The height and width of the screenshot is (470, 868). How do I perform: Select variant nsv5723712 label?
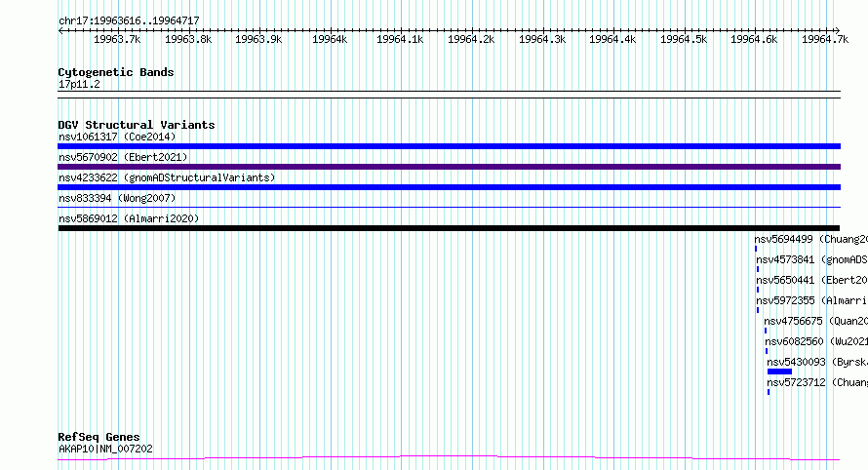817,382
